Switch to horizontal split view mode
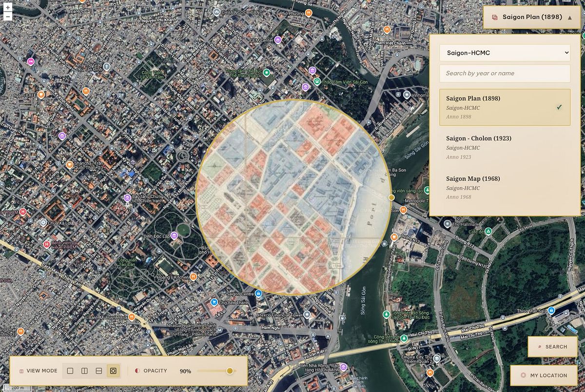Image resolution: width=585 pixels, height=392 pixels. [98, 371]
